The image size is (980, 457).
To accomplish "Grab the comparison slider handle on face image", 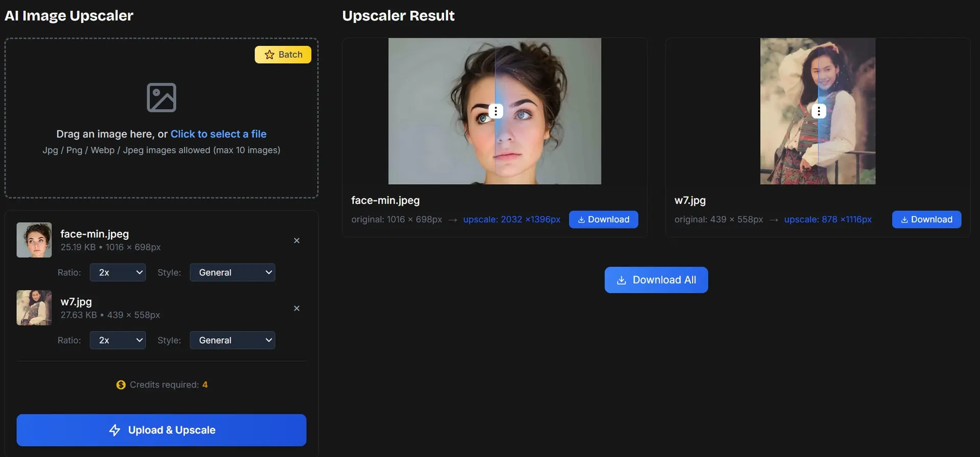I will (496, 111).
